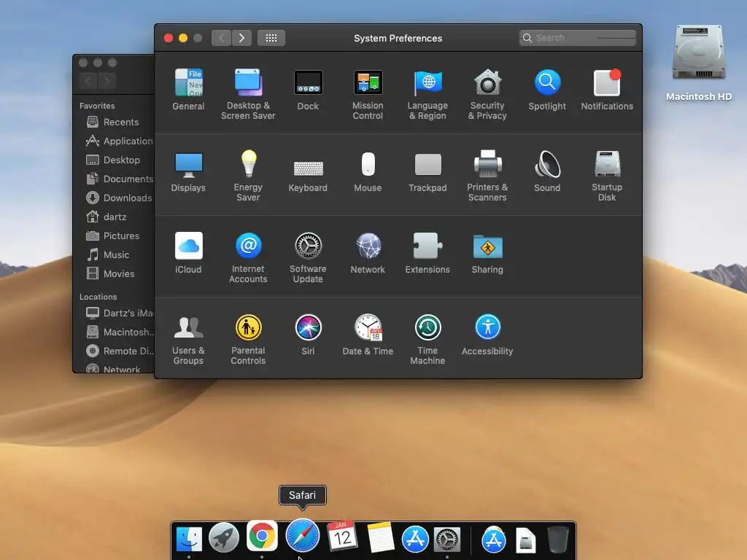Image resolution: width=747 pixels, height=560 pixels.
Task: Open Sharing preferences
Action: coord(487,253)
